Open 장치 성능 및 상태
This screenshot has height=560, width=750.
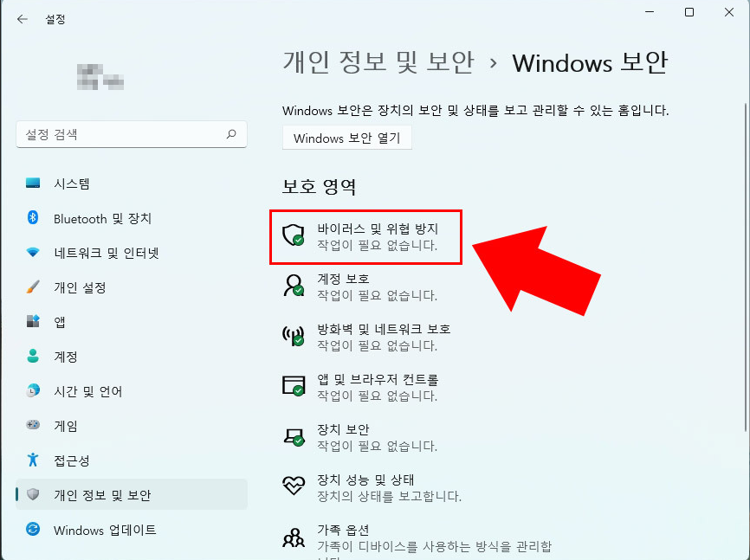point(372,487)
